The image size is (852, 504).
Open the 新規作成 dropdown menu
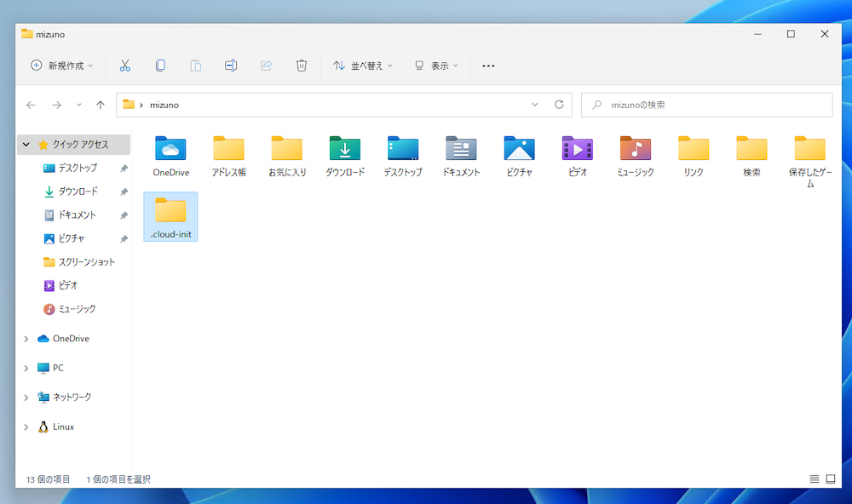click(x=61, y=66)
